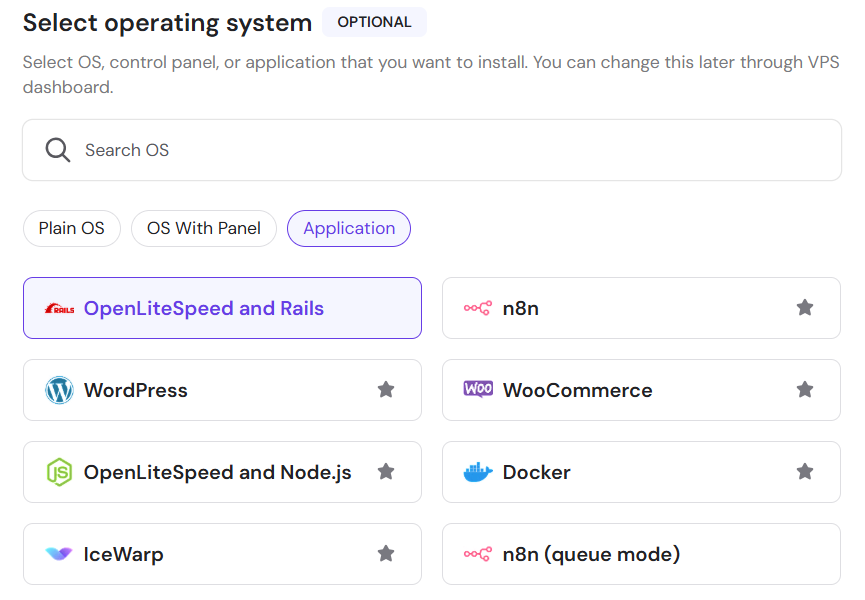Click the n8n node logo icon
The height and width of the screenshot is (600, 865).
(478, 308)
